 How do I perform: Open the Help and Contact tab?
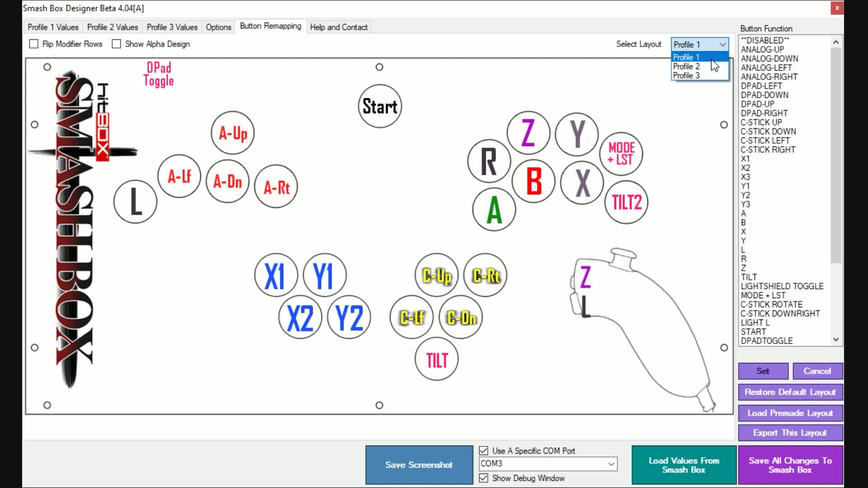click(x=339, y=27)
